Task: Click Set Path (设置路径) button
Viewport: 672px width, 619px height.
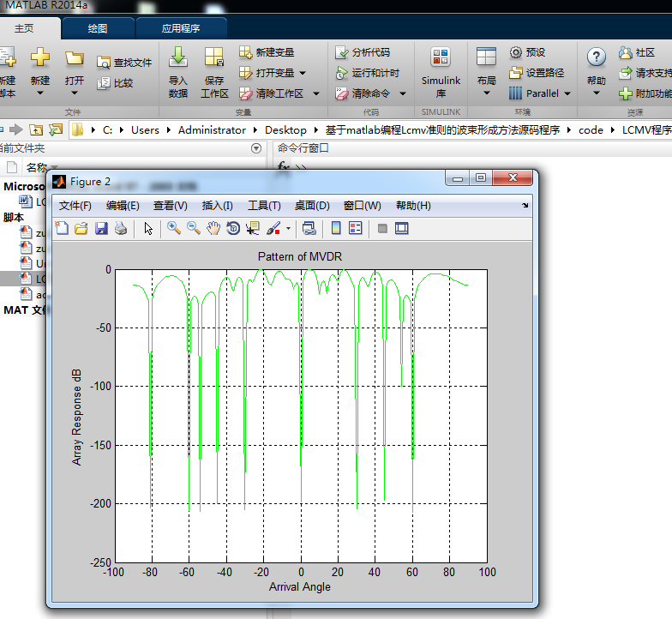Action: [537, 73]
